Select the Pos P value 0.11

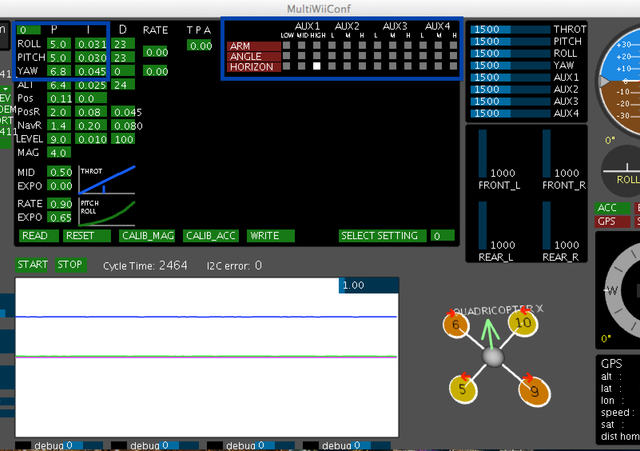point(59,98)
